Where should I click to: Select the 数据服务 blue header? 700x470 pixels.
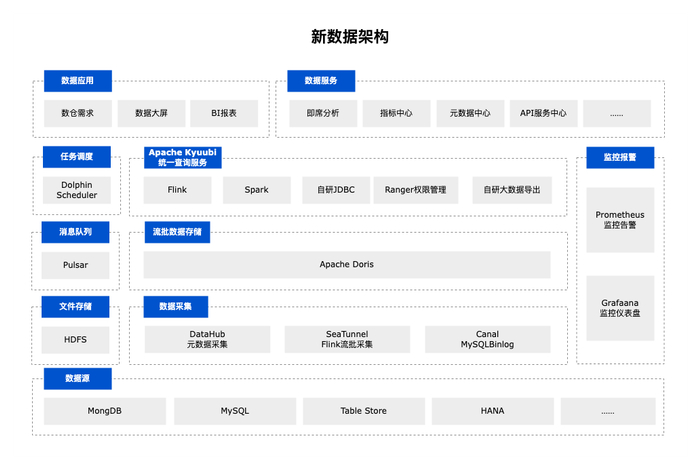(x=321, y=81)
